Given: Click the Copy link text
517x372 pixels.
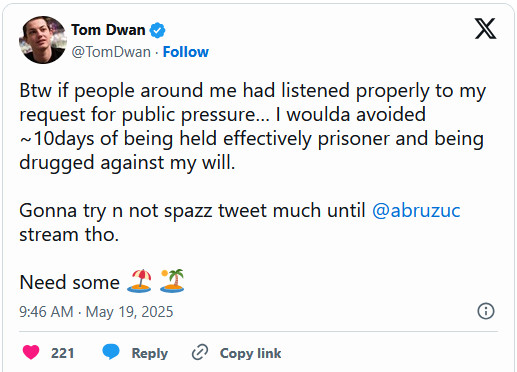Looking at the screenshot, I should (x=250, y=353).
